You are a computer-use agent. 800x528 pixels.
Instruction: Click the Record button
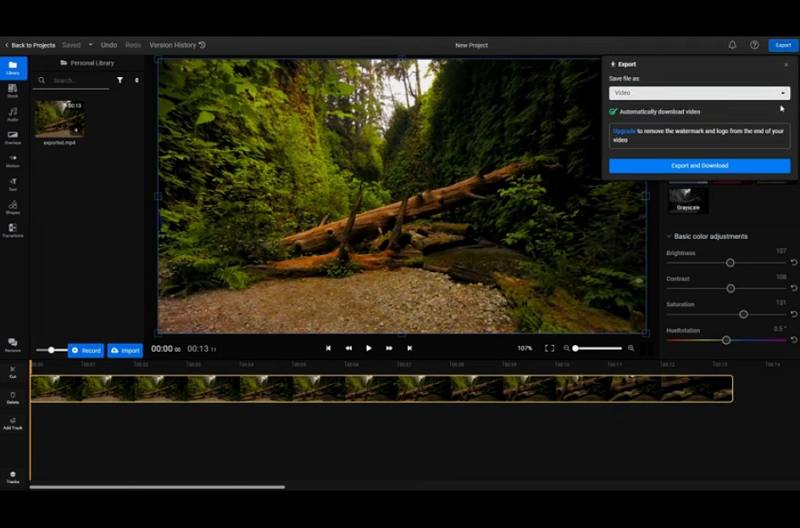pyautogui.click(x=86, y=350)
